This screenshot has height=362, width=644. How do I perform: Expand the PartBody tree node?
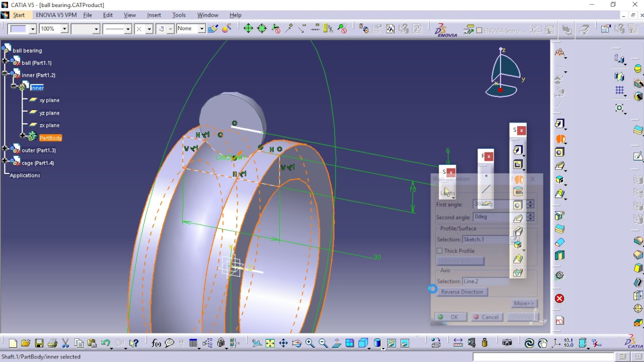(x=22, y=136)
